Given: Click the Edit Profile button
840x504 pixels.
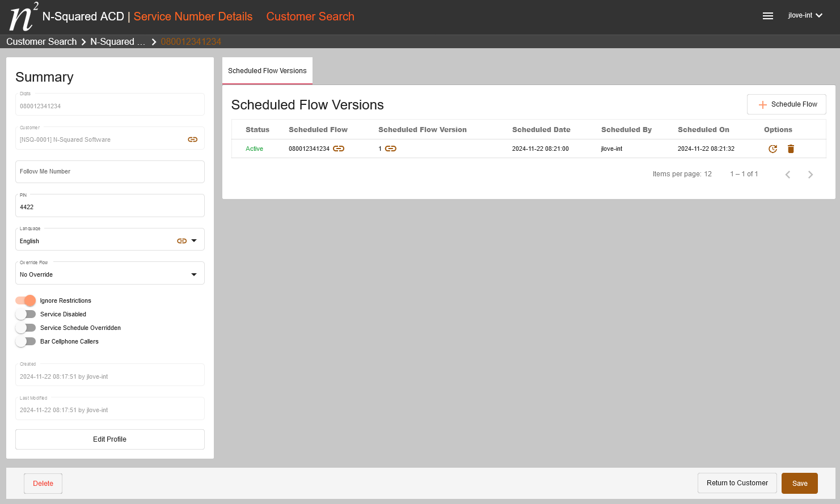Looking at the screenshot, I should coord(109,439).
